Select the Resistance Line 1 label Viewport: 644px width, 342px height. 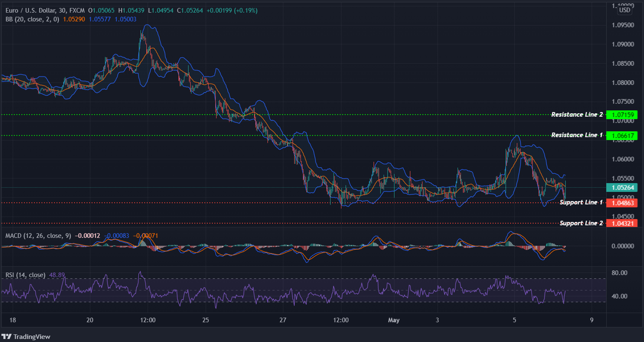[x=576, y=135]
